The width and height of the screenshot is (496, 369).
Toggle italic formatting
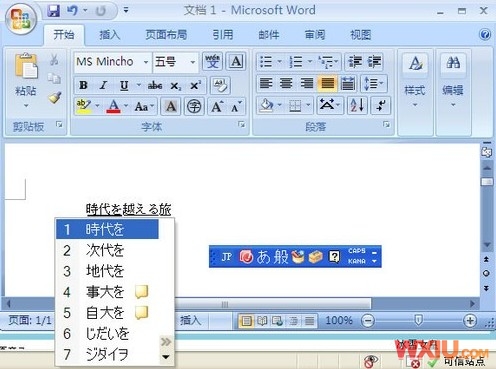click(103, 85)
